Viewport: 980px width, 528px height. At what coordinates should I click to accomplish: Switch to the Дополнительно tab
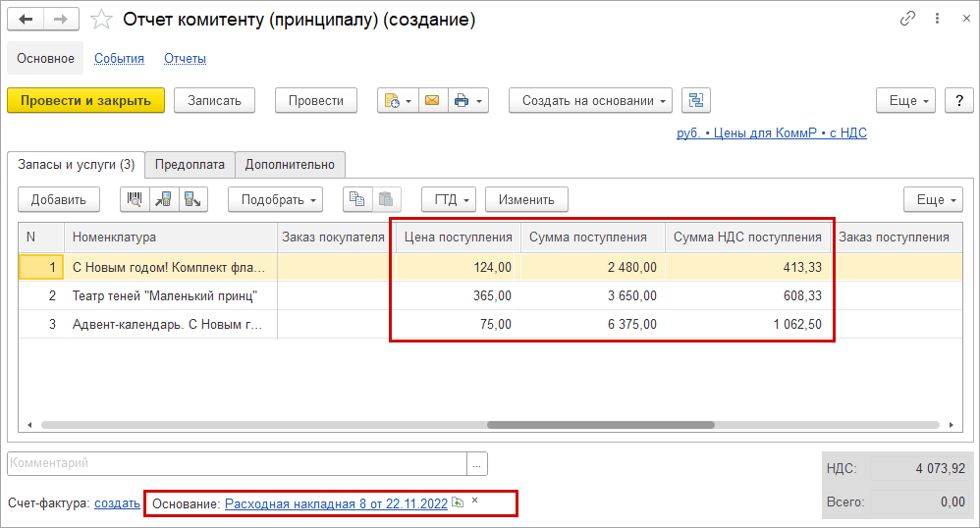[290, 164]
